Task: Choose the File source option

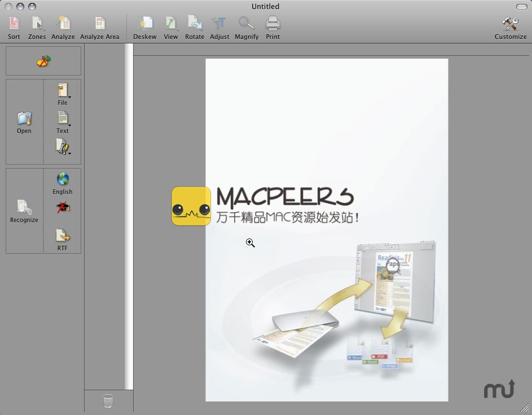Action: pyautogui.click(x=63, y=93)
